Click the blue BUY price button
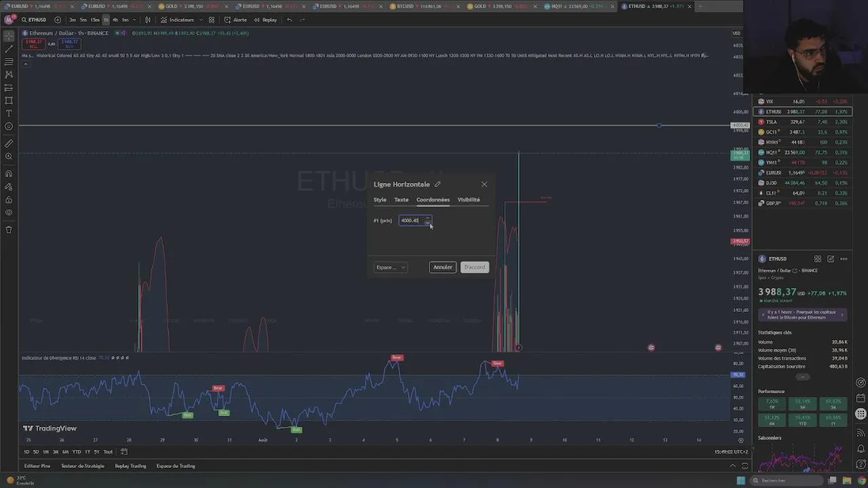Screen dimensions: 868x488 click(68, 43)
